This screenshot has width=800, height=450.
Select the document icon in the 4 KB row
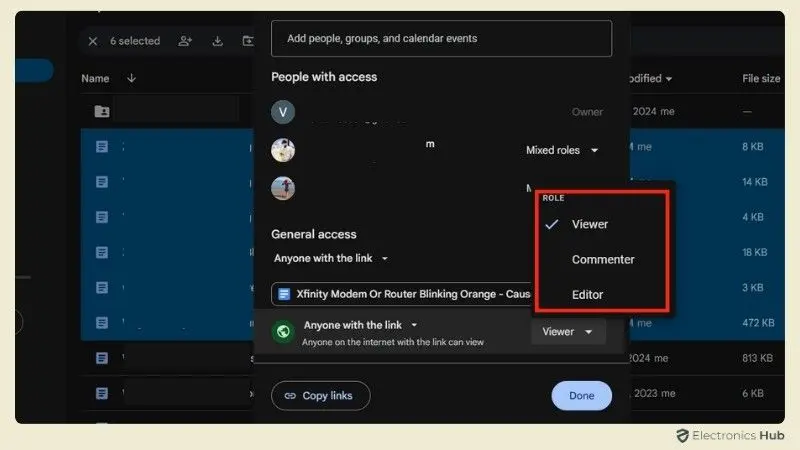(102, 217)
